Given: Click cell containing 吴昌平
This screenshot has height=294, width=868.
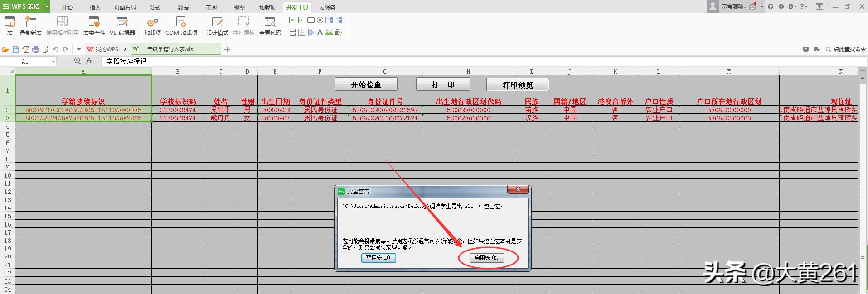Looking at the screenshot, I should 220,110.
